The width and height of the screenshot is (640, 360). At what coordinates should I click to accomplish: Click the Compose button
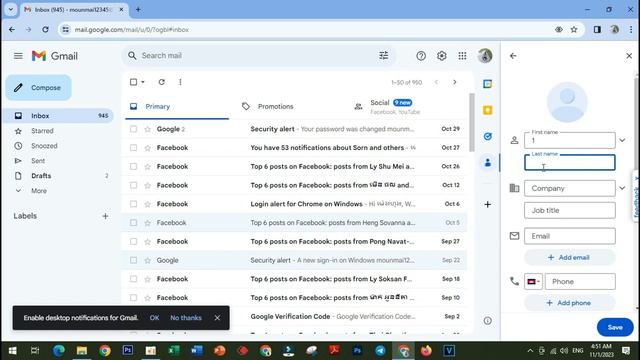tap(38, 88)
